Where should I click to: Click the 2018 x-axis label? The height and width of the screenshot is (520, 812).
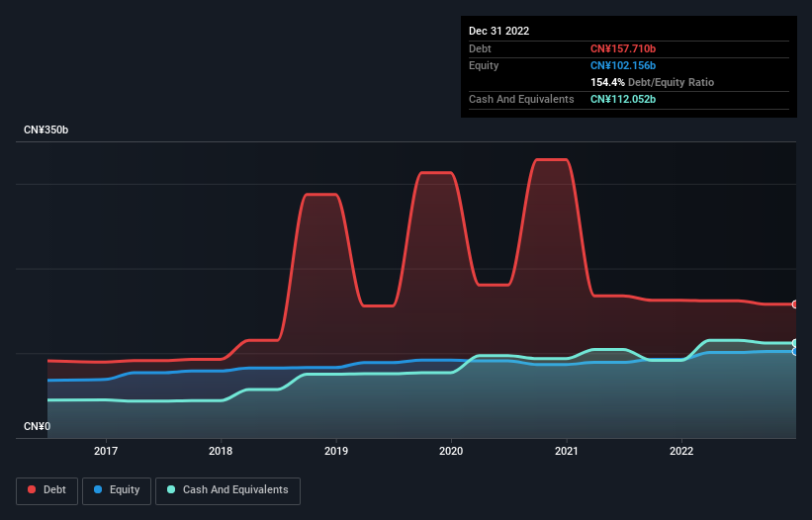point(221,451)
